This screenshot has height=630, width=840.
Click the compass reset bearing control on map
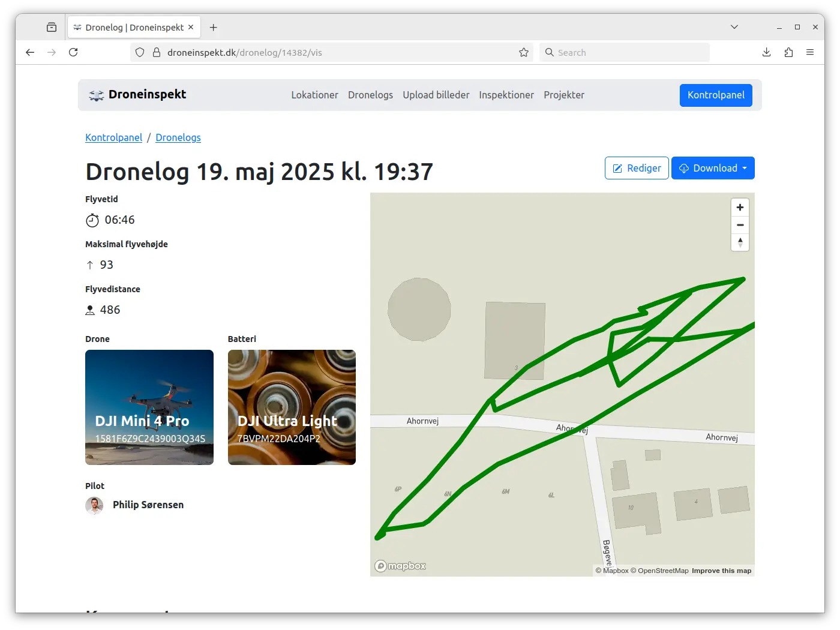(x=740, y=242)
